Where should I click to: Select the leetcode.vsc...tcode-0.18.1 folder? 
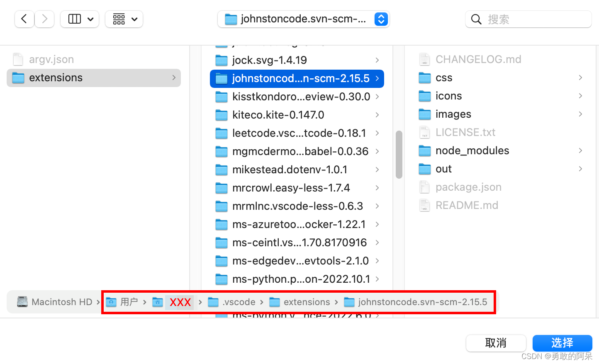click(x=297, y=133)
